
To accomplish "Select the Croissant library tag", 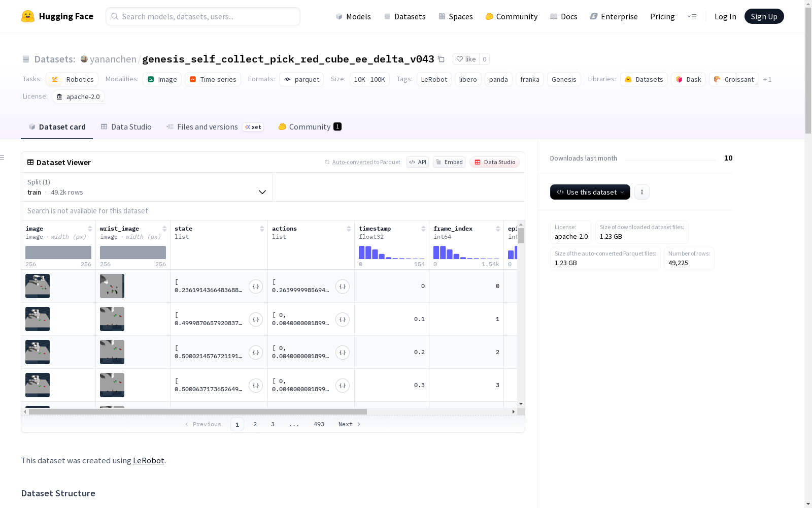I will [x=734, y=79].
